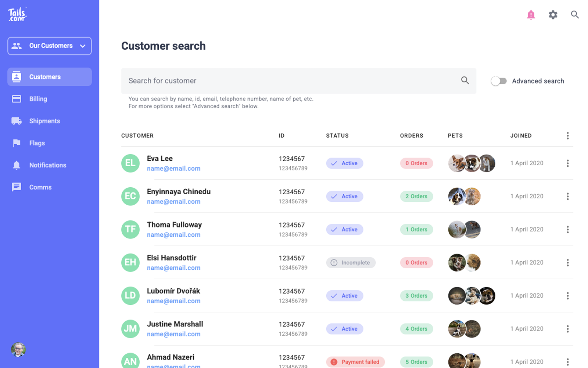Select Flags in the sidebar

point(37,143)
